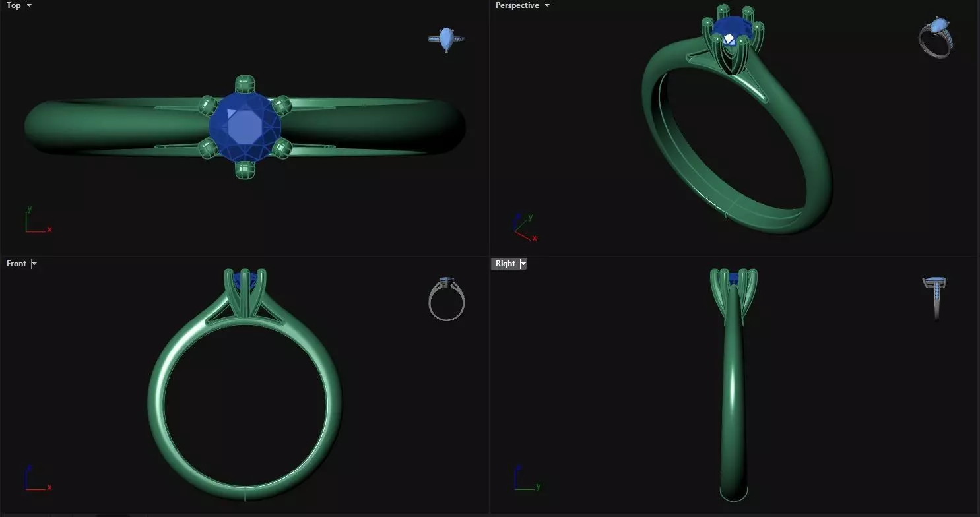Select the prong setting in the Front viewport
The height and width of the screenshot is (517, 980).
[245, 293]
